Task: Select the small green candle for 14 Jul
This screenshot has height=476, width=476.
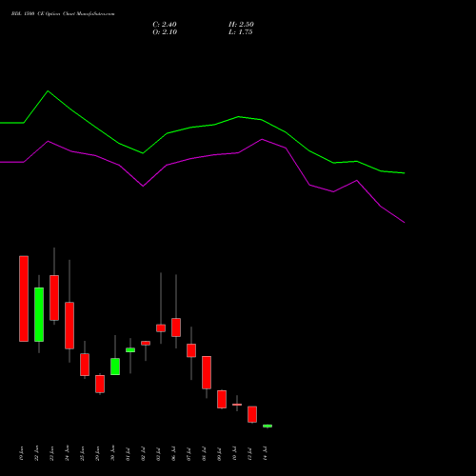Action: tap(268, 426)
